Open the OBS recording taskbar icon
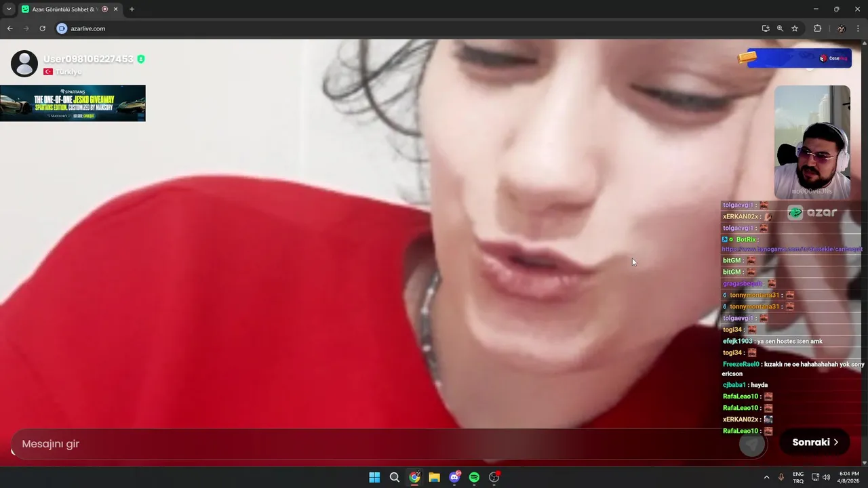 click(494, 477)
